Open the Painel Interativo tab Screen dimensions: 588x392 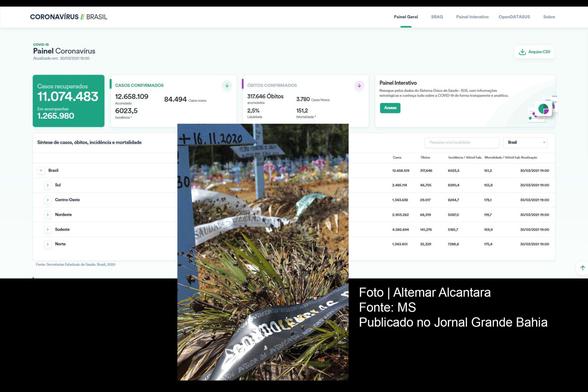coord(472,17)
